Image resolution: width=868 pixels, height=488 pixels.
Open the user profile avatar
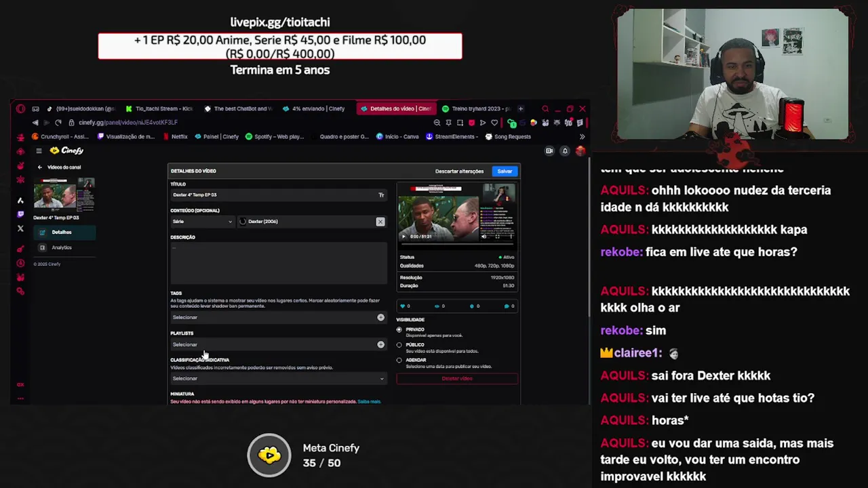click(580, 150)
